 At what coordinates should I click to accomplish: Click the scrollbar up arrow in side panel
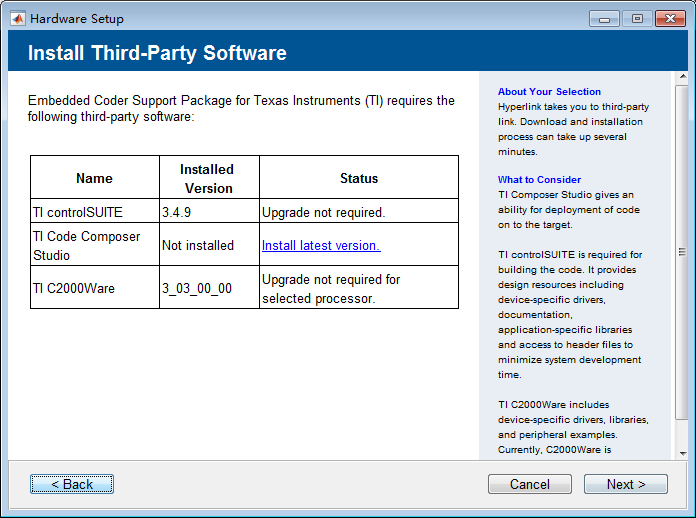(x=683, y=77)
